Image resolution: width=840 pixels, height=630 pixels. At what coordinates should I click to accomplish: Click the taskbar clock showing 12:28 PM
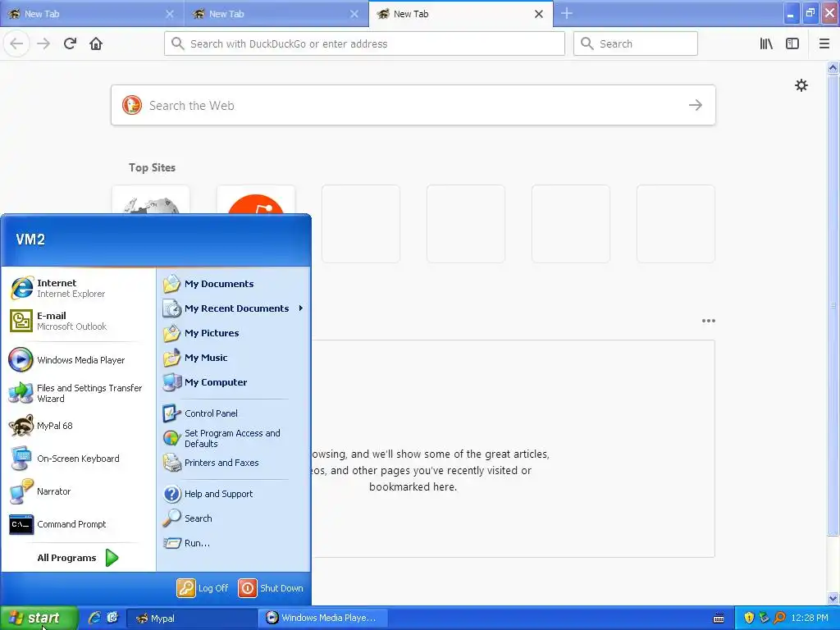[810, 619]
